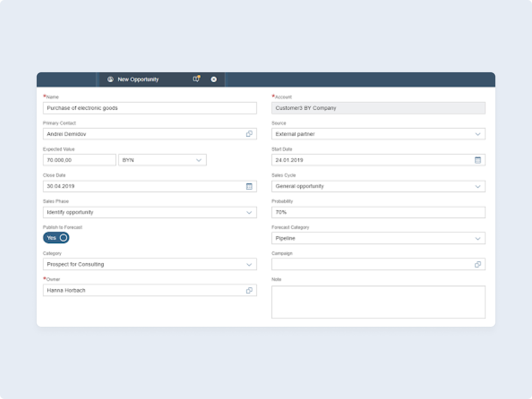This screenshot has height=399, width=532.
Task: Toggle the Publish to Forecast switch
Action: click(56, 238)
